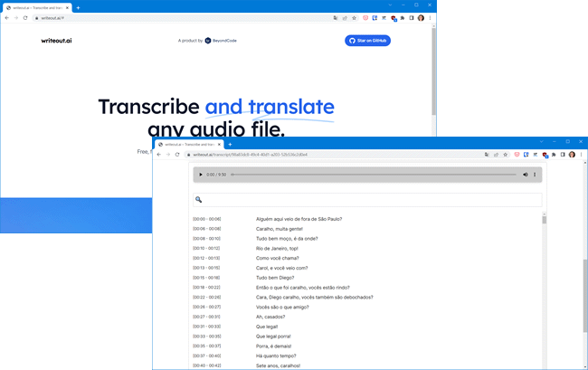Click the red Pocket extension in front window
Screen dimensions: 588x370
pos(517,155)
